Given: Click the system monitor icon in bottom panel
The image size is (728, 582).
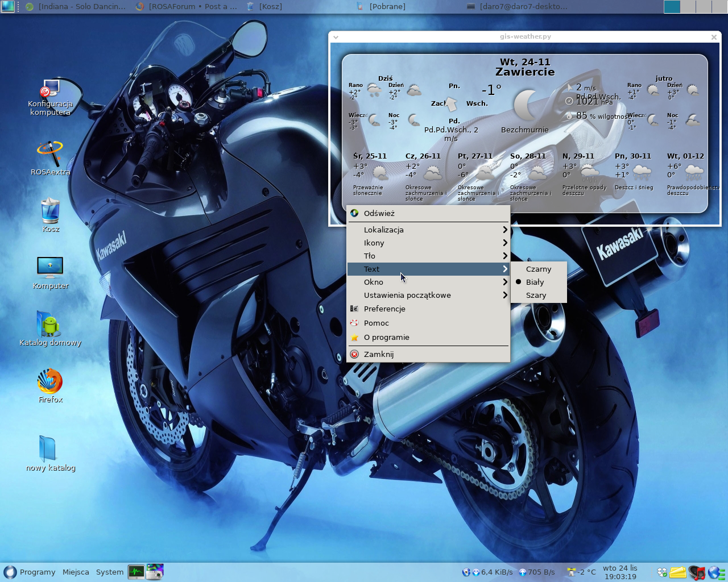Looking at the screenshot, I should [x=136, y=572].
